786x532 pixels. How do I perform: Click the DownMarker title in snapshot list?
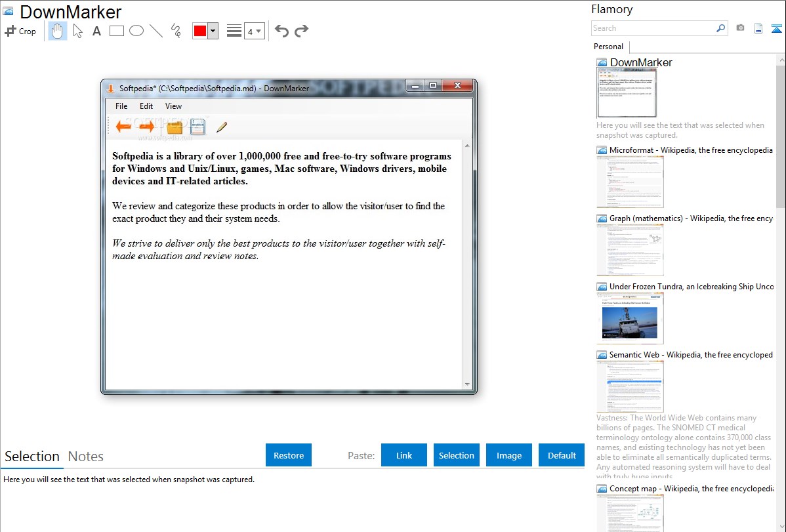click(641, 62)
